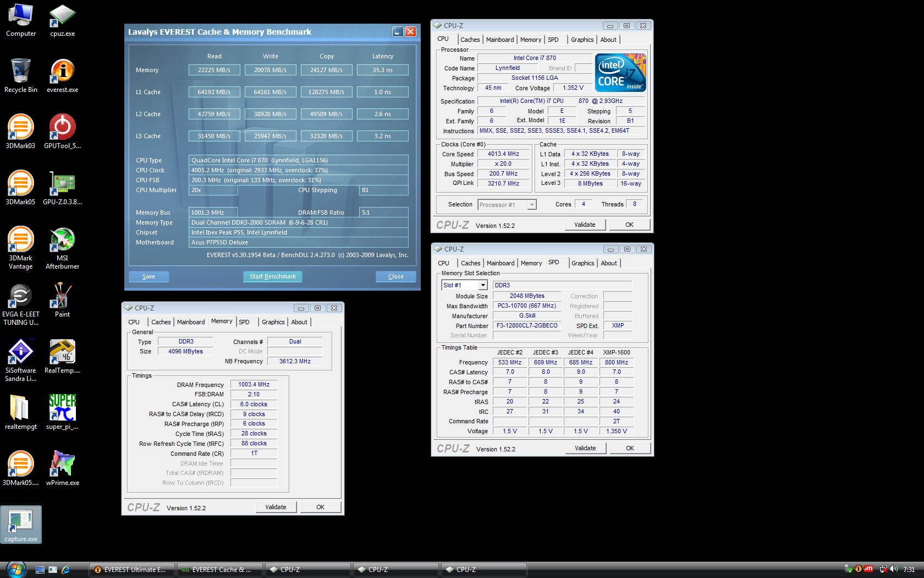Click the Intel Core i7 logo

[x=621, y=73]
